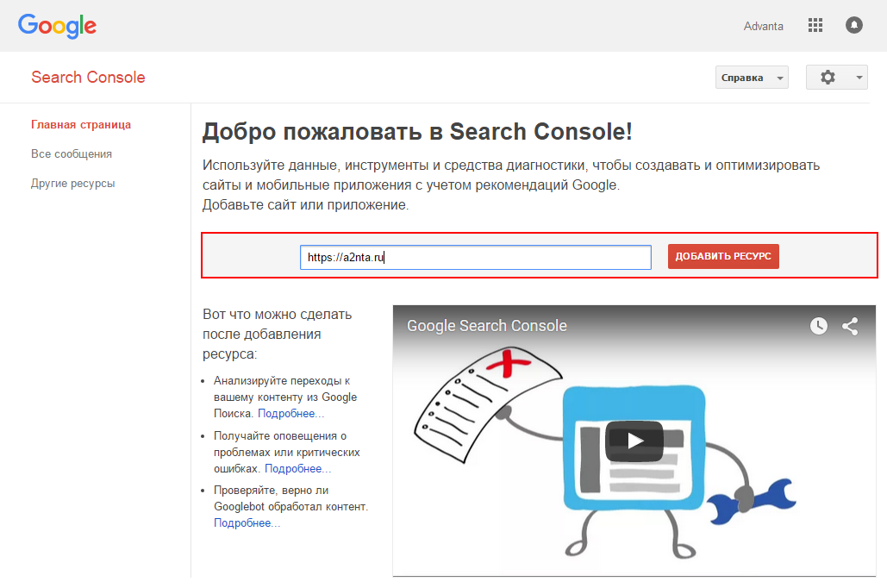
Task: Open Подробнее link about critical errors alerts
Action: tap(297, 469)
